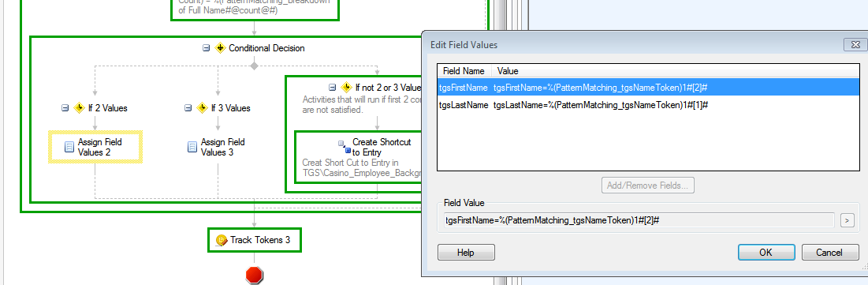868x285 pixels.
Task: Select the Create Shortcut to Entry label
Action: click(x=382, y=147)
